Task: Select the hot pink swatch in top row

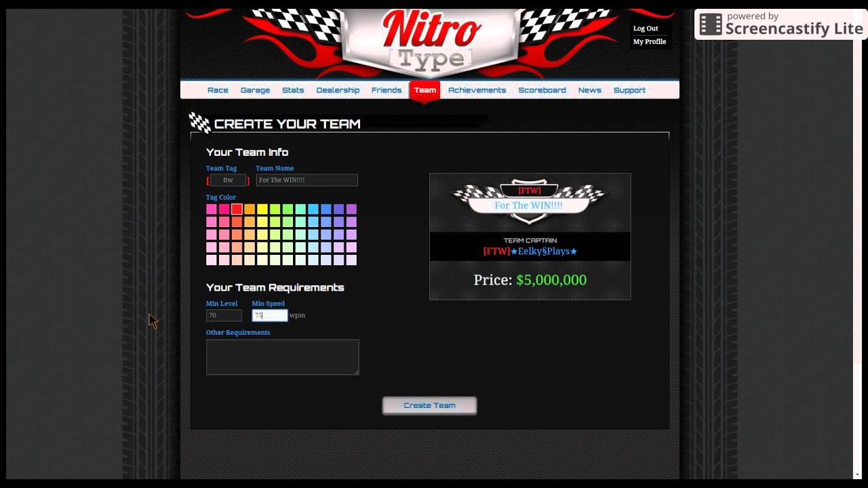Action: pos(224,209)
